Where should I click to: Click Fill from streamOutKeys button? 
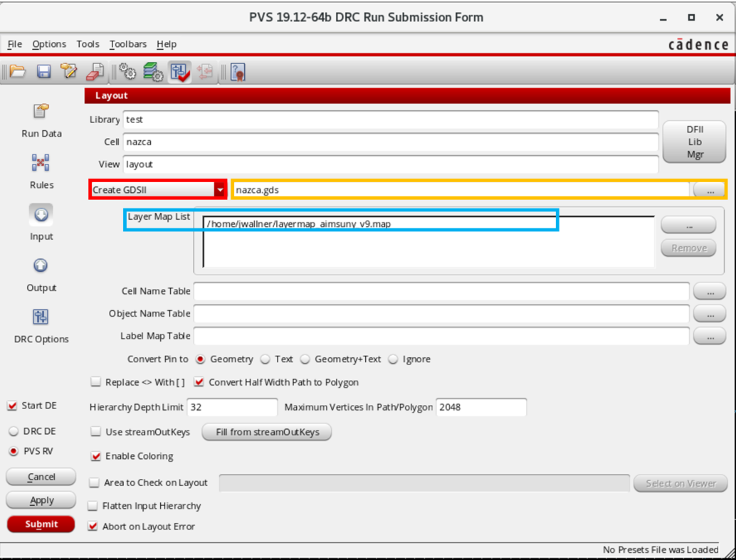click(267, 432)
